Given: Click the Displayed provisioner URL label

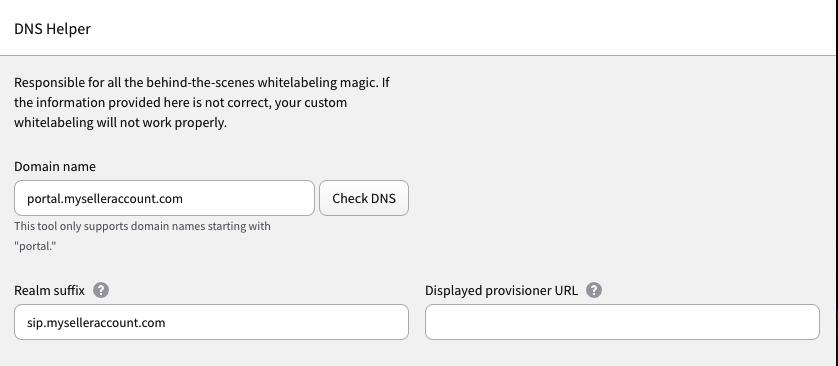Looking at the screenshot, I should coord(501,290).
